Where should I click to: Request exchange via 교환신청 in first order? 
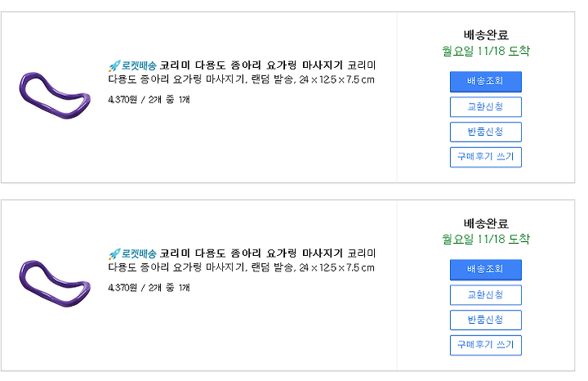[x=486, y=106]
